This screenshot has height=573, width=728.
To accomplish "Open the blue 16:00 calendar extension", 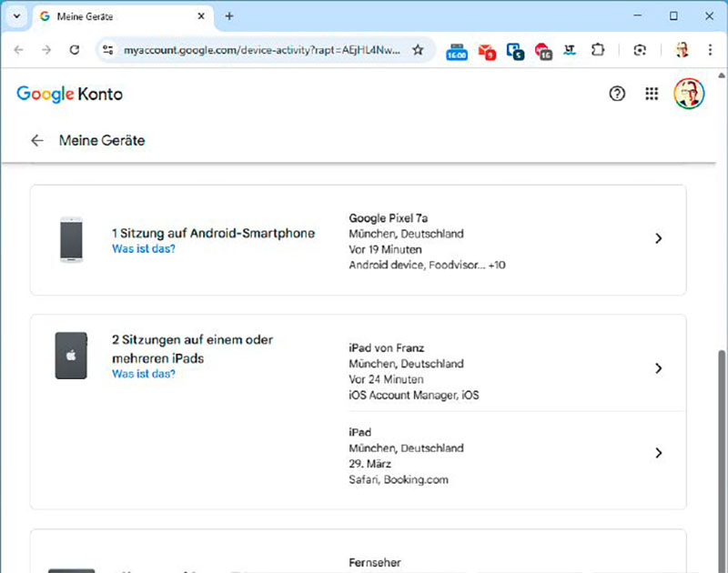I will (457, 52).
